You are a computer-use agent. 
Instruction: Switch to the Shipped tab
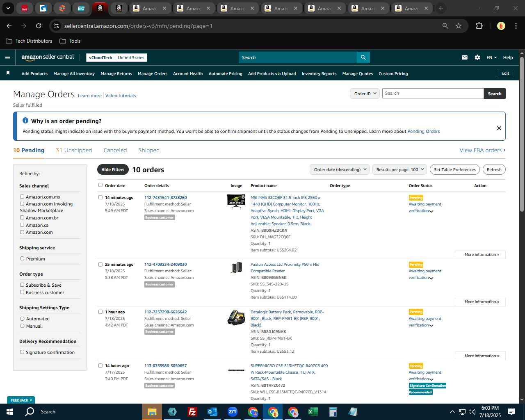(149, 150)
